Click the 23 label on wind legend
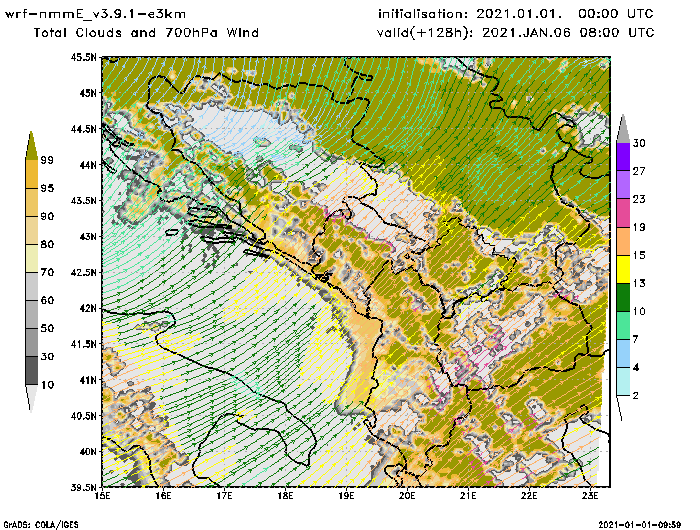Screen dimensions: 700x530 pyautogui.click(x=639, y=199)
